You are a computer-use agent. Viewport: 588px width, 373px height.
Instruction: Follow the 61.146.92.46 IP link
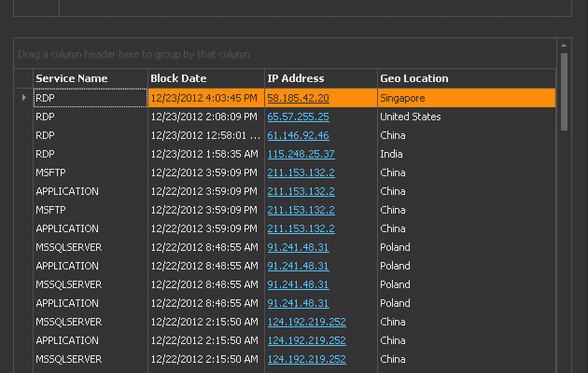[298, 135]
